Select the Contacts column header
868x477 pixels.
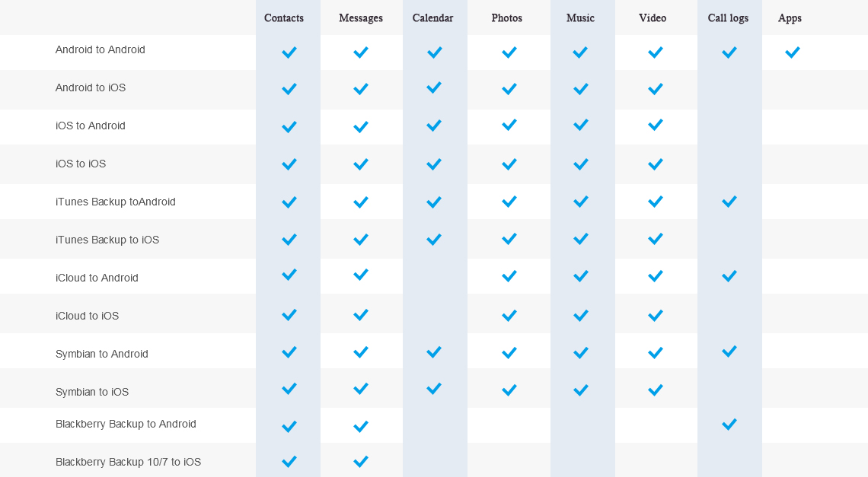pyautogui.click(x=284, y=17)
